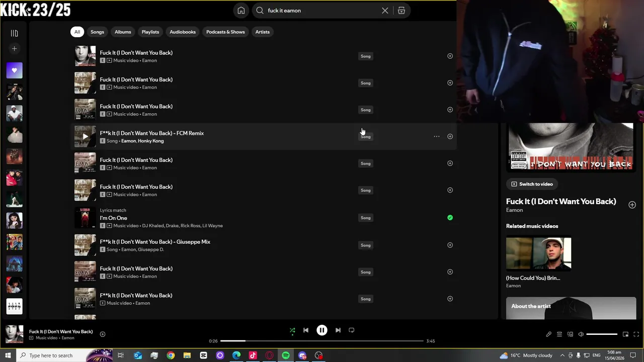Show hidden system tray icons

tap(562, 355)
